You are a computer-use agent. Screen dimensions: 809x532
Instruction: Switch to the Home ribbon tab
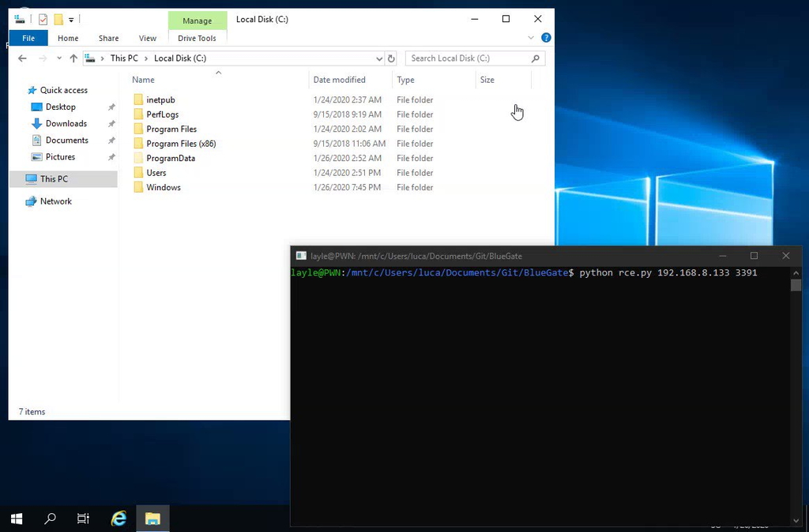click(x=68, y=38)
